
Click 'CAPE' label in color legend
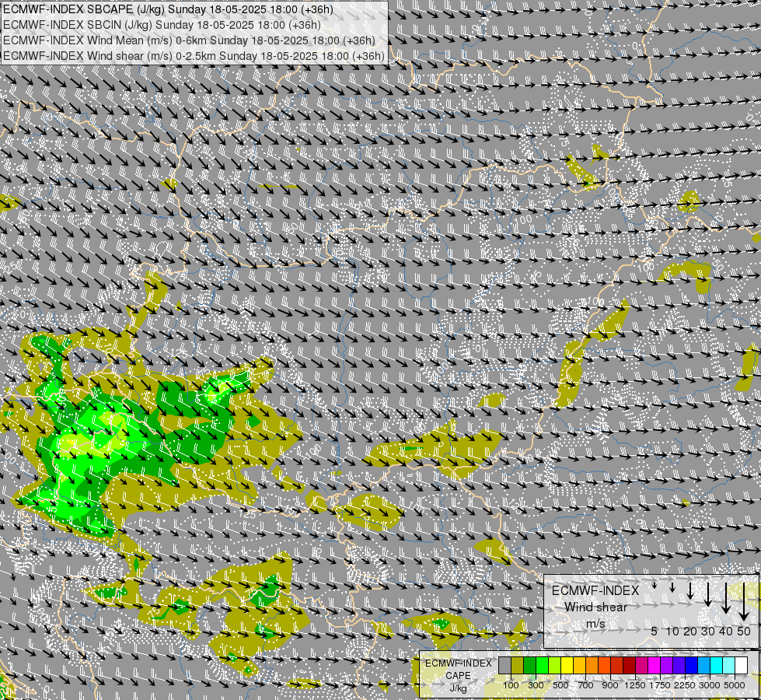point(458,676)
